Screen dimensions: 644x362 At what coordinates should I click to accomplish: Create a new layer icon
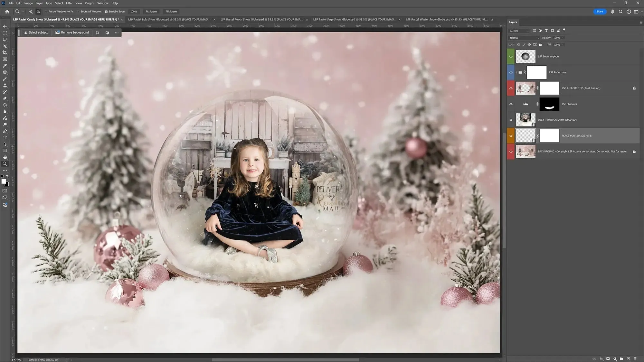point(628,359)
